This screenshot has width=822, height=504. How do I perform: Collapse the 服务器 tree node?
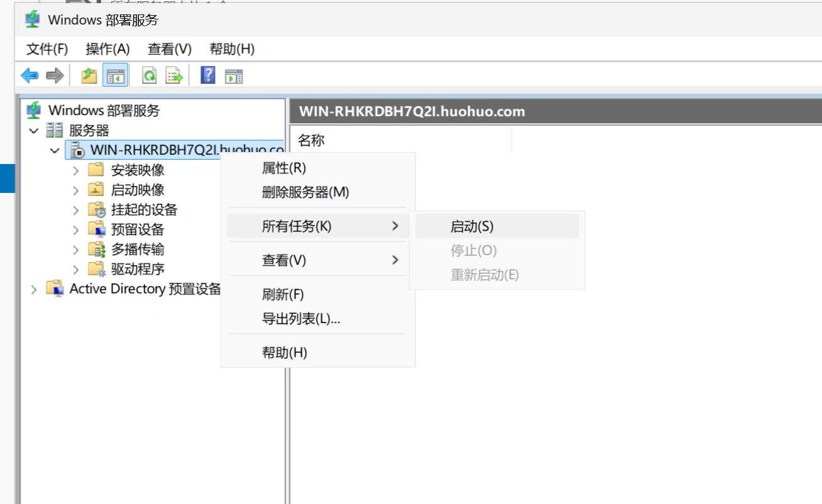click(33, 131)
